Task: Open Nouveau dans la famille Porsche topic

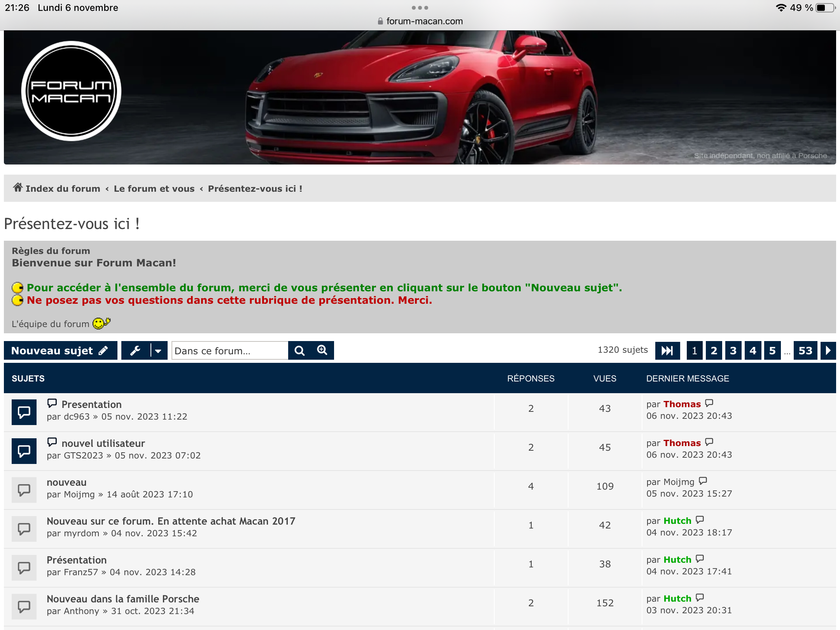Action: tap(123, 599)
